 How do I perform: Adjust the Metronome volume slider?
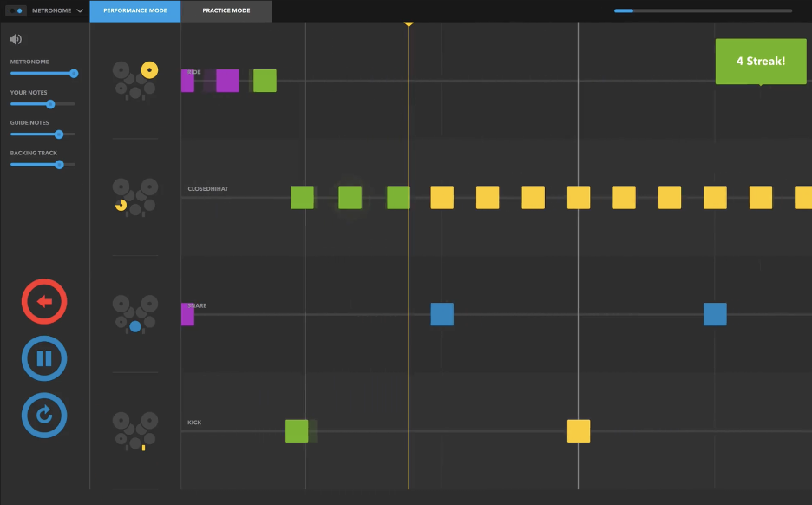click(x=74, y=74)
